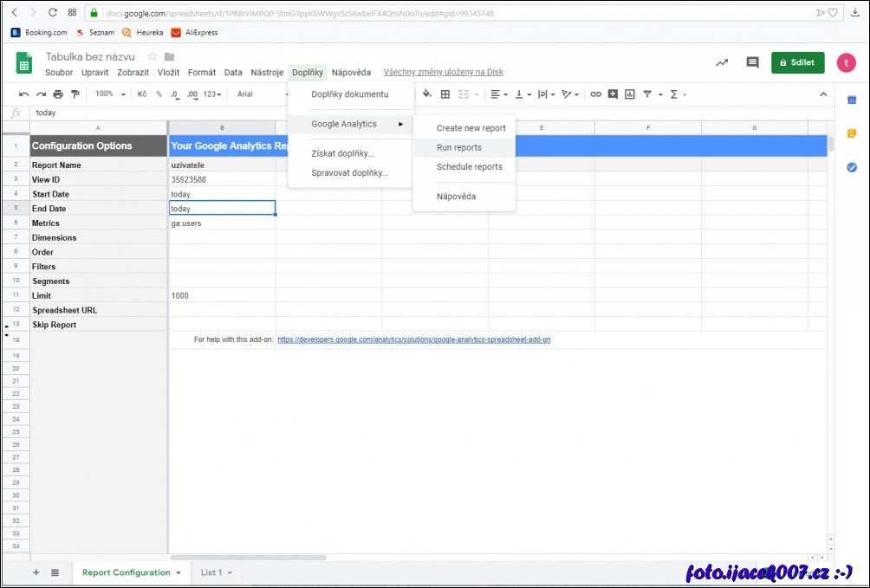
Task: Click the insert link icon
Action: tap(595, 94)
